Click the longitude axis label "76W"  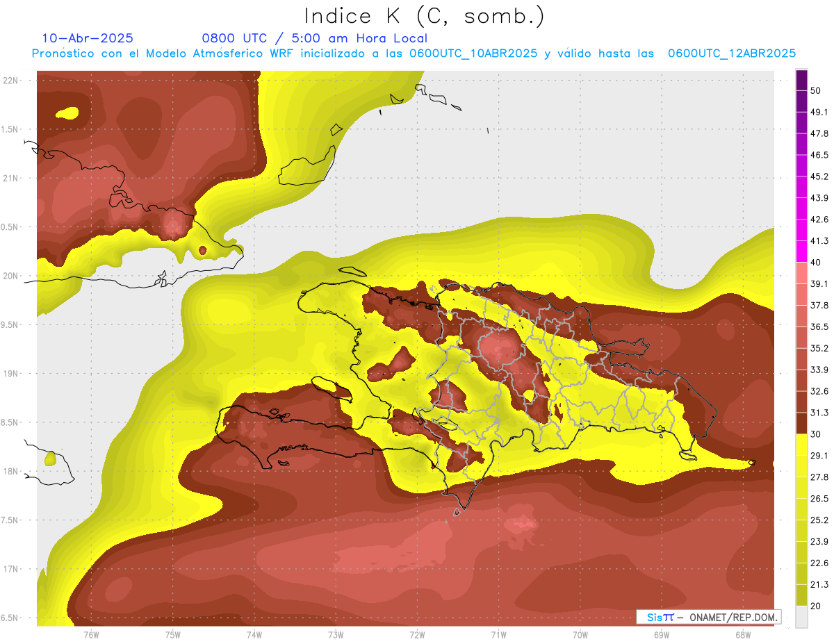91,636
